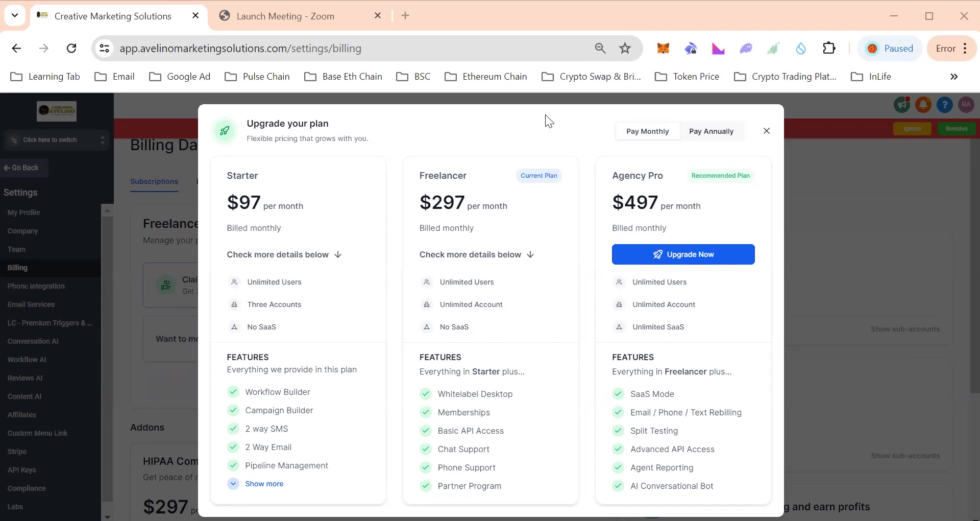The height and width of the screenshot is (521, 980).
Task: Reload the current page
Action: 71,49
